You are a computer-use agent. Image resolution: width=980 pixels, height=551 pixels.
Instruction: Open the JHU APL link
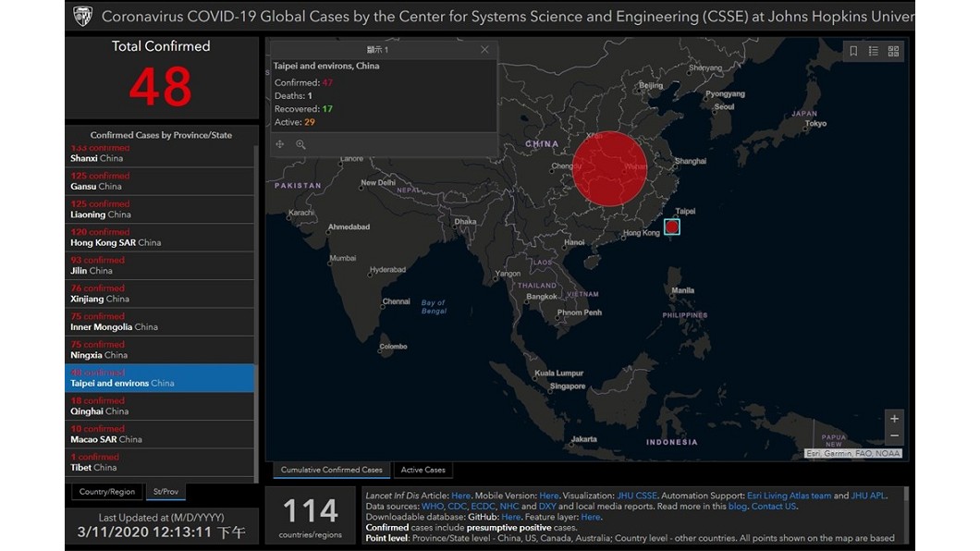click(868, 496)
